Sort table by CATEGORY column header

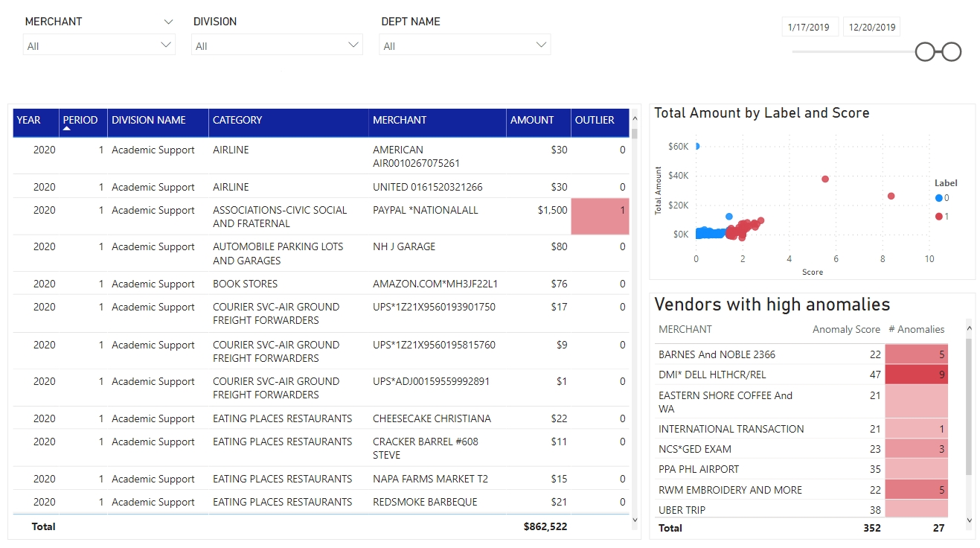pyautogui.click(x=237, y=120)
